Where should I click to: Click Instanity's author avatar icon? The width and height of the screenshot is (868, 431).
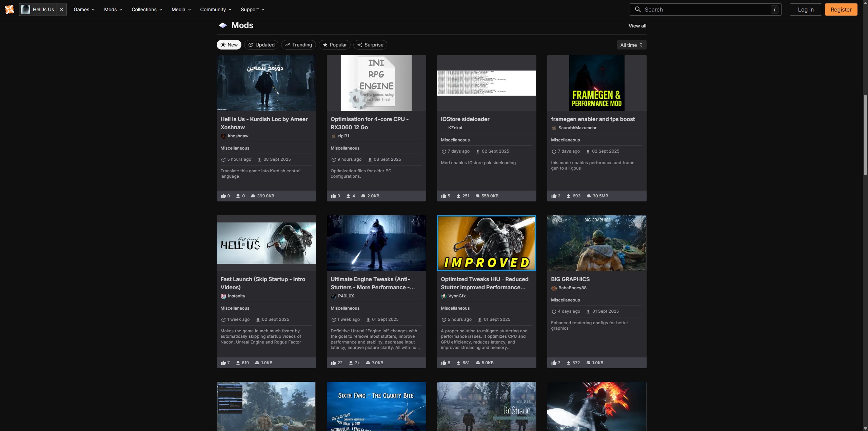tap(223, 296)
